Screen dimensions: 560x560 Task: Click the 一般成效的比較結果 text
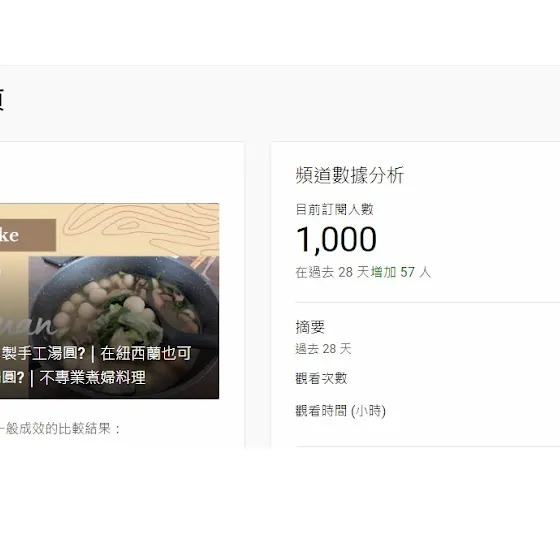(60, 428)
